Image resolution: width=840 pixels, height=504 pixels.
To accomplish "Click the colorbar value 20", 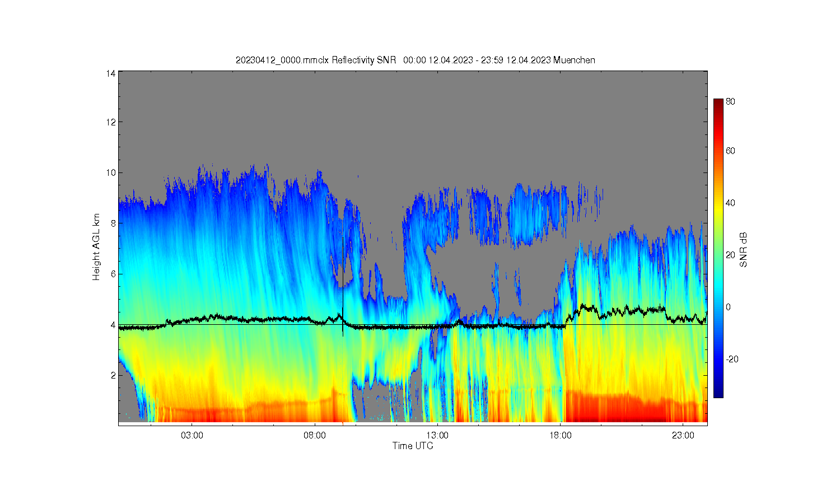I will (x=731, y=255).
